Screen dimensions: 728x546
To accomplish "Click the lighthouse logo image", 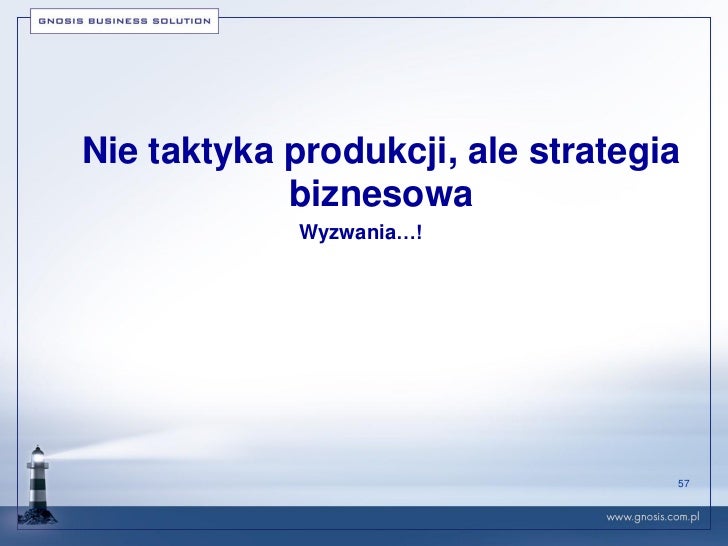I will point(37,485).
